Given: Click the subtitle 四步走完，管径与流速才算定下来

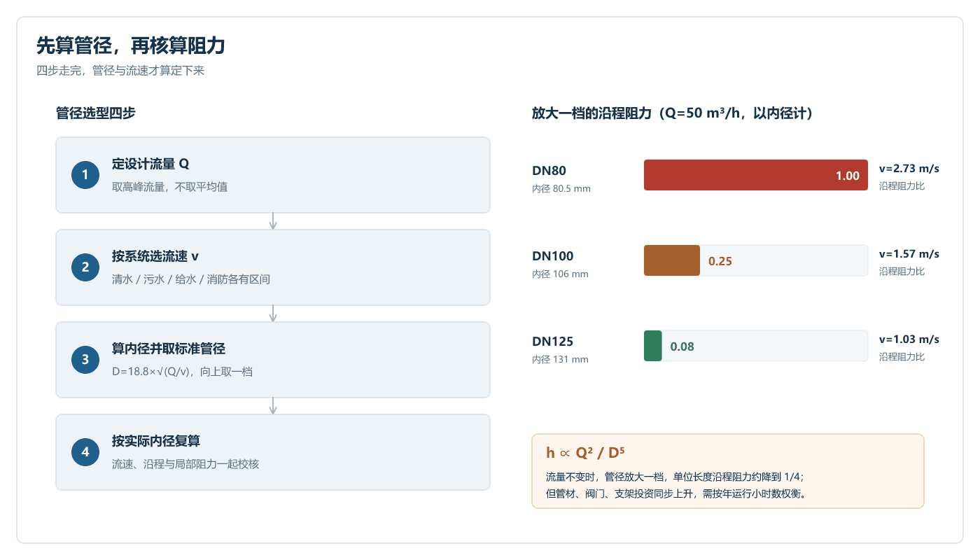Looking at the screenshot, I should click(120, 71).
